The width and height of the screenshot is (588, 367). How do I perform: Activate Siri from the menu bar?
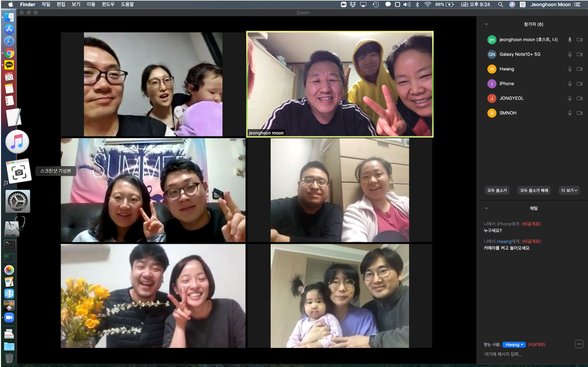click(512, 5)
